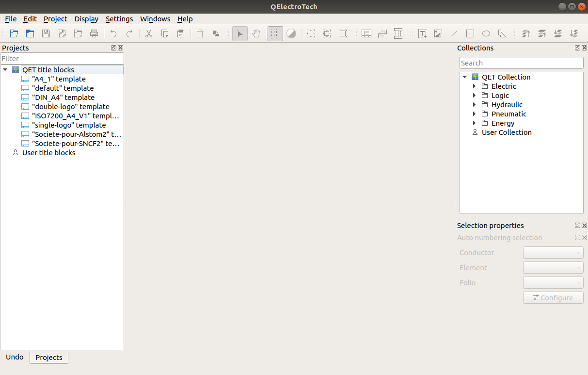Screen dimensions: 588x375
Task: Click the Configure button
Action: coord(553,298)
